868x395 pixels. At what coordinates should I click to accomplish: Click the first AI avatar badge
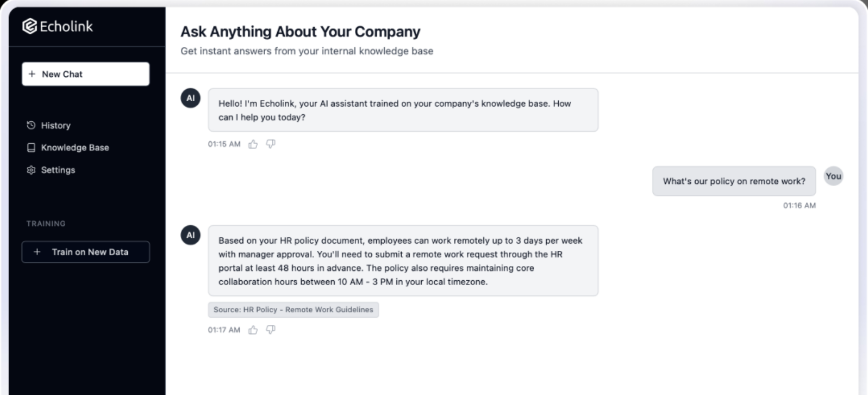point(190,98)
